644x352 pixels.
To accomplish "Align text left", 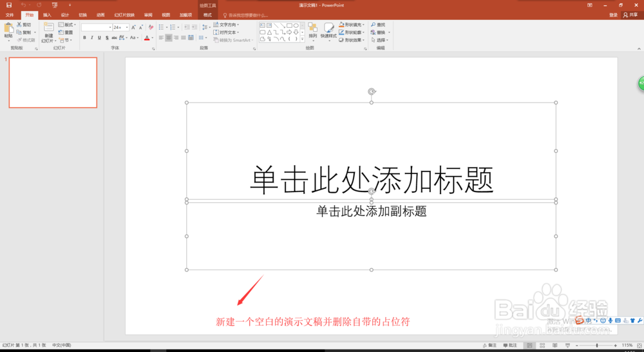I will coord(161,38).
